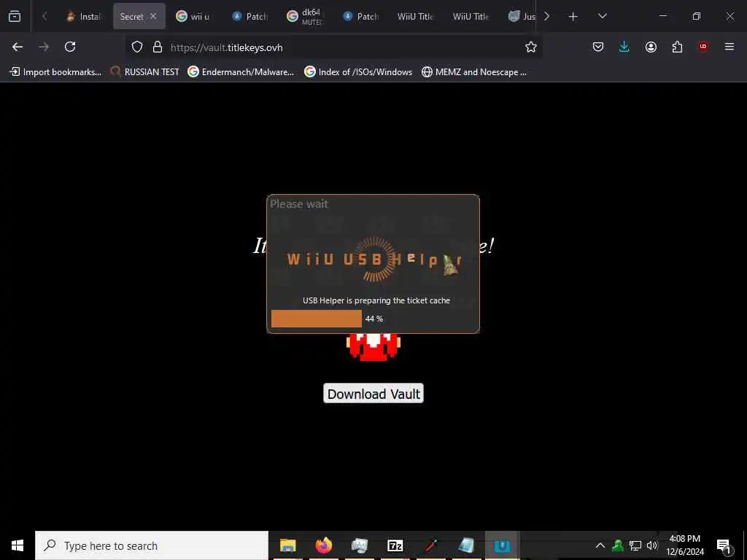Switch to the Instal tab

click(83, 16)
